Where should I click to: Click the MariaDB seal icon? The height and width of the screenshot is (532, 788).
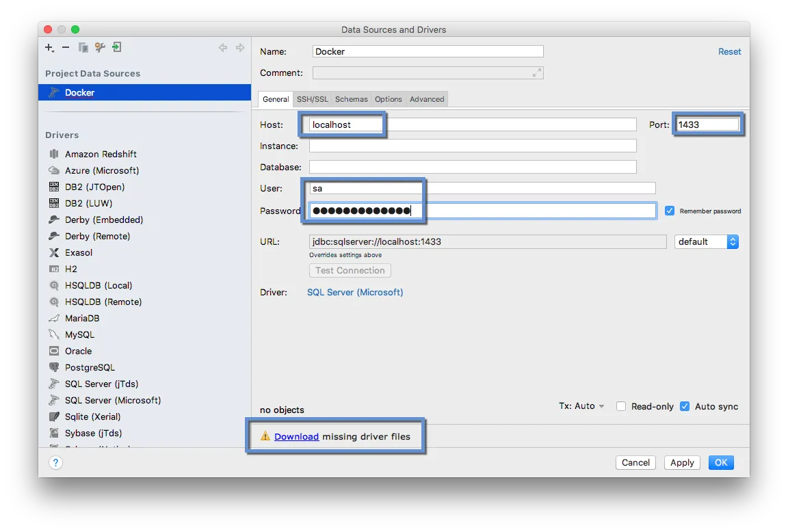tap(54, 318)
